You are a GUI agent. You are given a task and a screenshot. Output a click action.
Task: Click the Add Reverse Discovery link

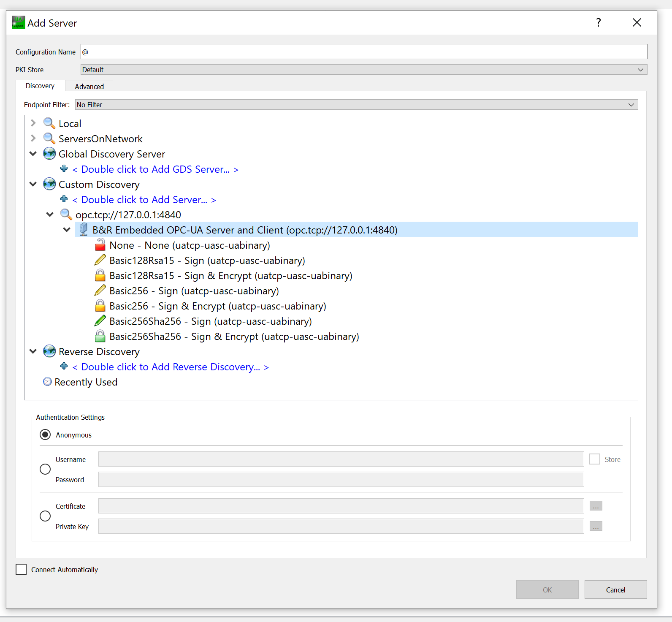tap(171, 367)
